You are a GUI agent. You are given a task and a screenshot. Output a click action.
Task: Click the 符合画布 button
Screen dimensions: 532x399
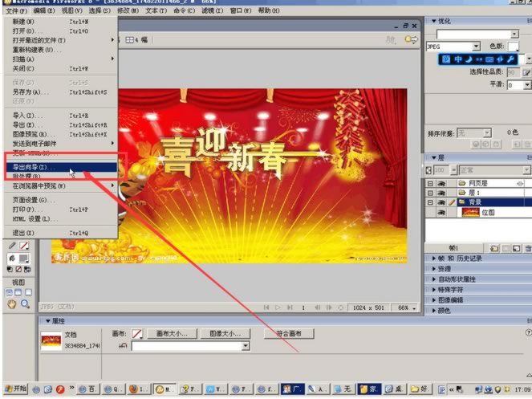coord(289,334)
